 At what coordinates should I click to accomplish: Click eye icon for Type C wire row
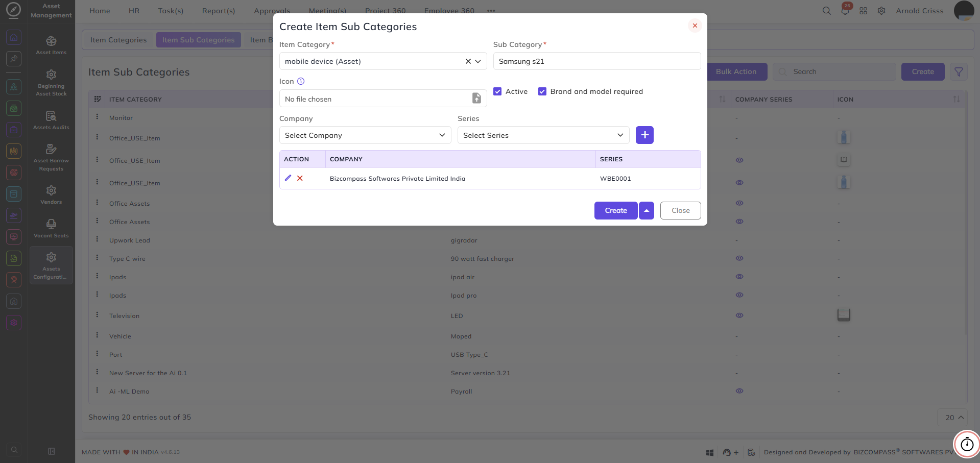tap(739, 258)
